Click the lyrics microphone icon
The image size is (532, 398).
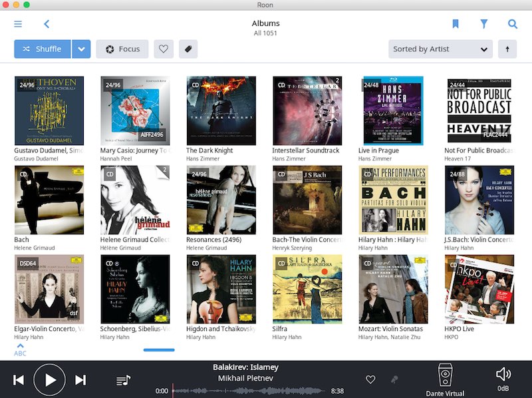[394, 379]
